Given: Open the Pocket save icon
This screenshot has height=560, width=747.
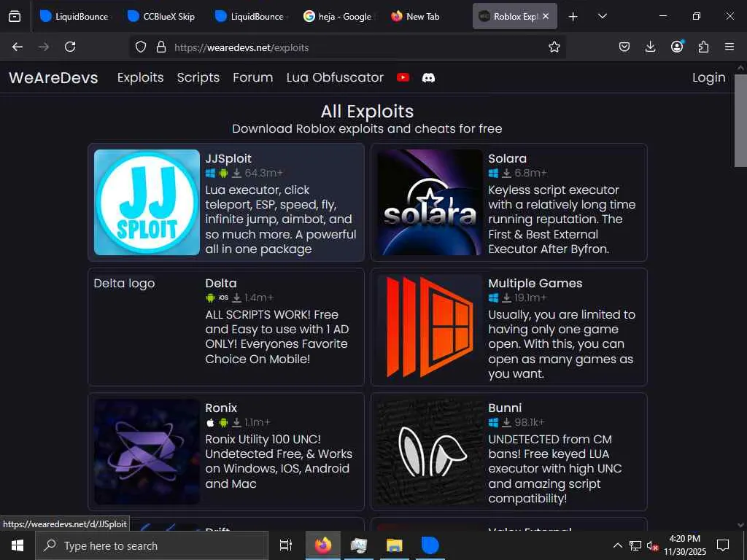Looking at the screenshot, I should [x=624, y=47].
